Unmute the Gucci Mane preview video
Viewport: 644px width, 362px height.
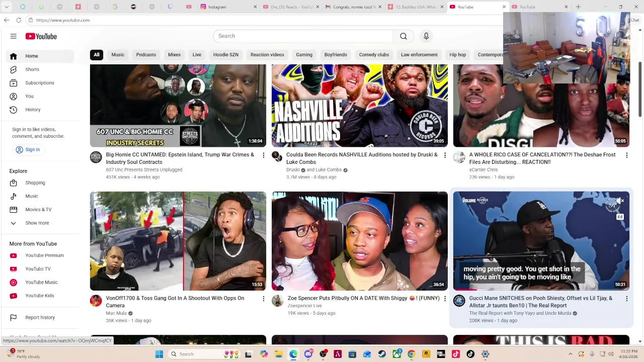click(x=621, y=201)
